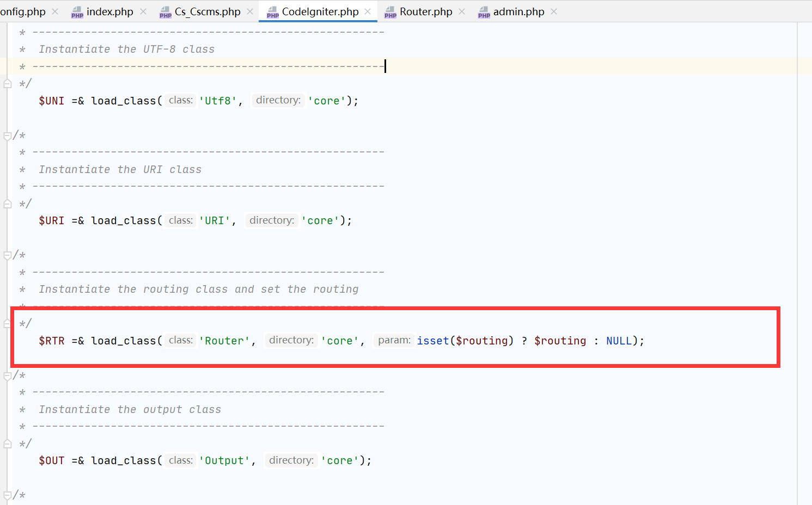Click load_class on the $RTR line
812x505 pixels.
tap(124, 341)
